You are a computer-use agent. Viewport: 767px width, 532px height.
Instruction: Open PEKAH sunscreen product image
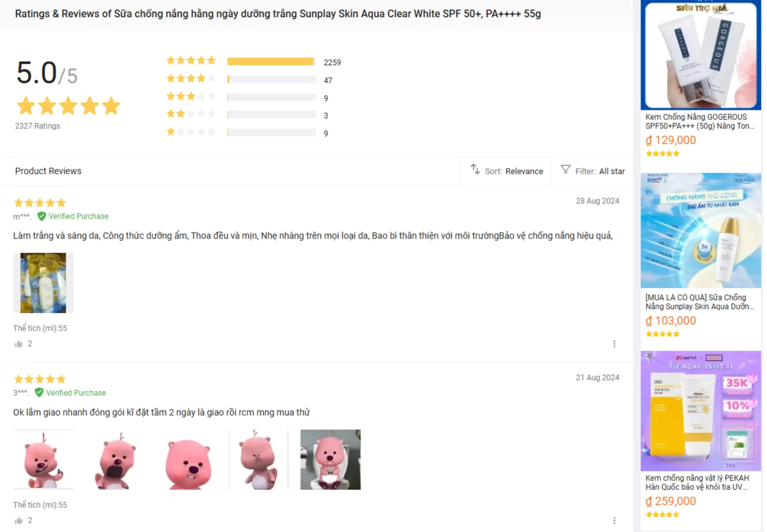click(x=700, y=411)
